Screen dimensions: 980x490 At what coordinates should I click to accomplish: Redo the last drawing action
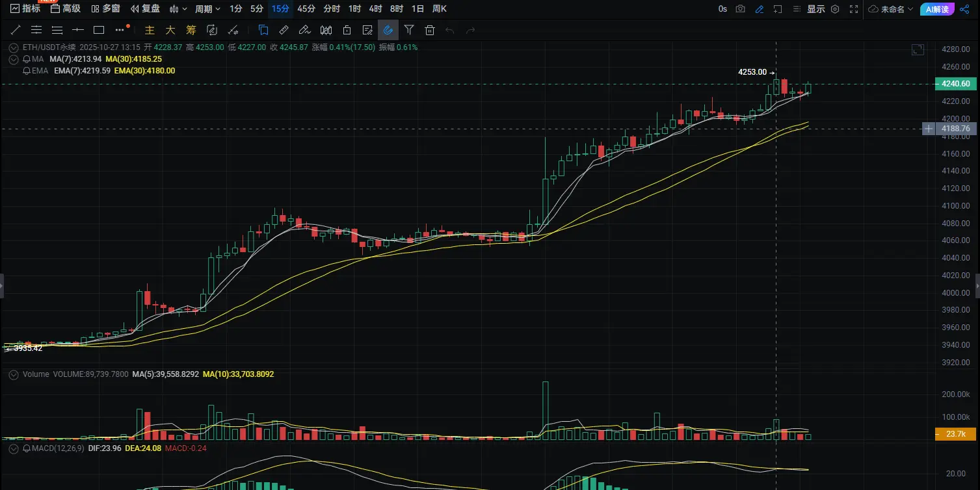(471, 30)
